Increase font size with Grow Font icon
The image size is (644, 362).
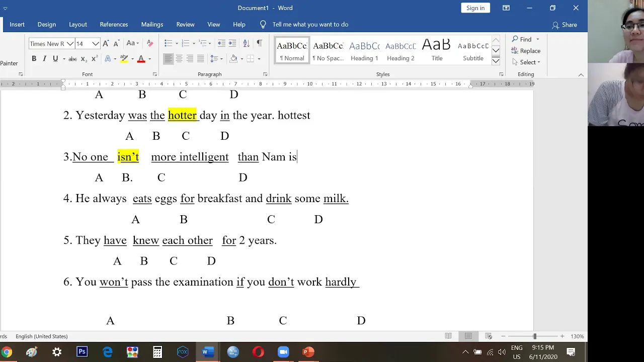106,44
